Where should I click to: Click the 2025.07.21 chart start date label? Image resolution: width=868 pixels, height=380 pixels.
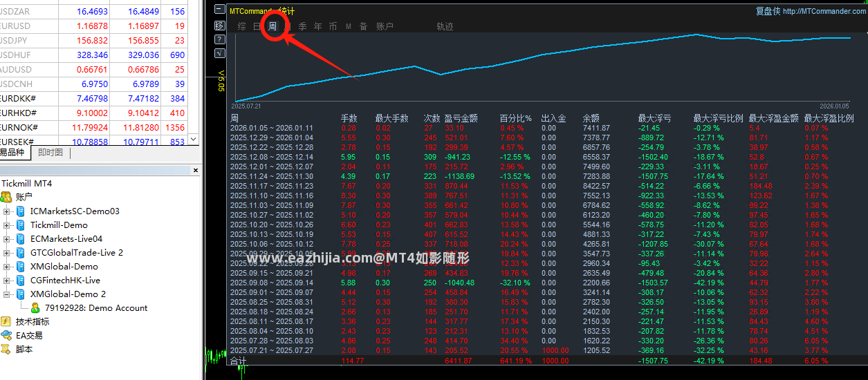[246, 106]
